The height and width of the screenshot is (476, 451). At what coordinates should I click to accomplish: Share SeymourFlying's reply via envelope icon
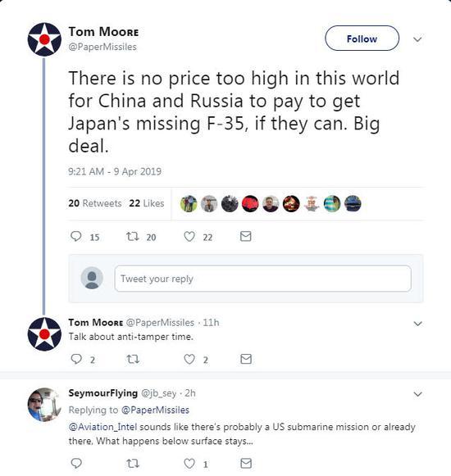point(246,463)
